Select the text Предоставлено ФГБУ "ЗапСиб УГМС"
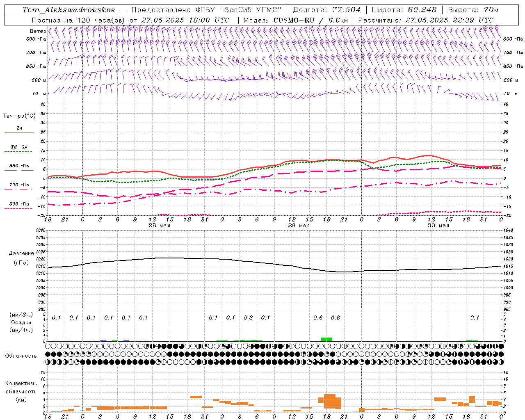 click(x=206, y=10)
